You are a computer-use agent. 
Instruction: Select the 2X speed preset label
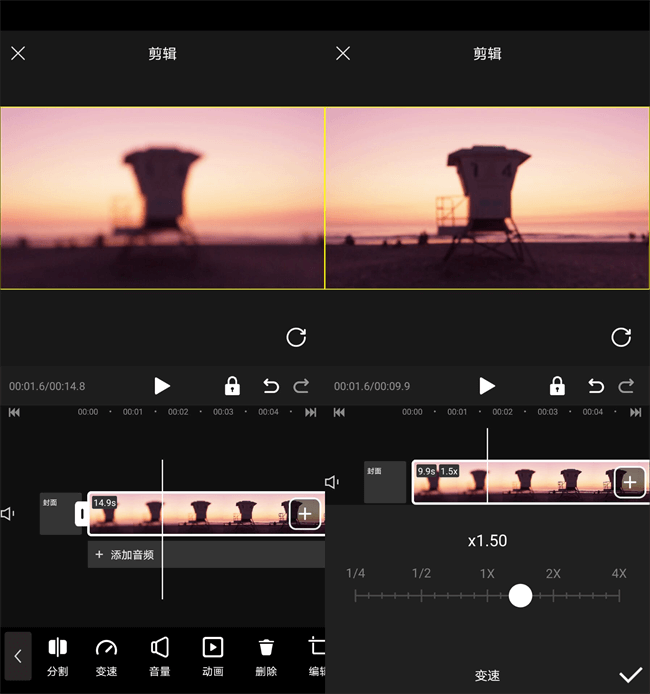click(x=553, y=573)
